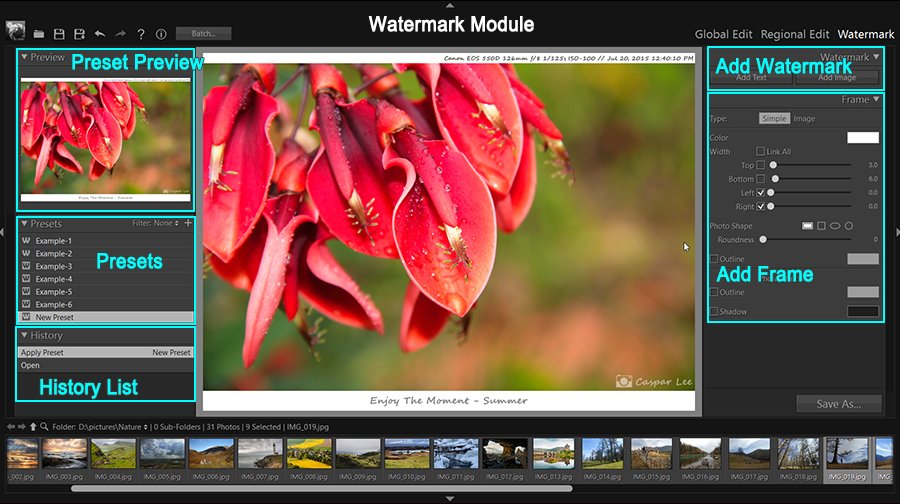Screen dimensions: 900x504
Task: Save with the floppy disk icon
Action: pos(59,34)
